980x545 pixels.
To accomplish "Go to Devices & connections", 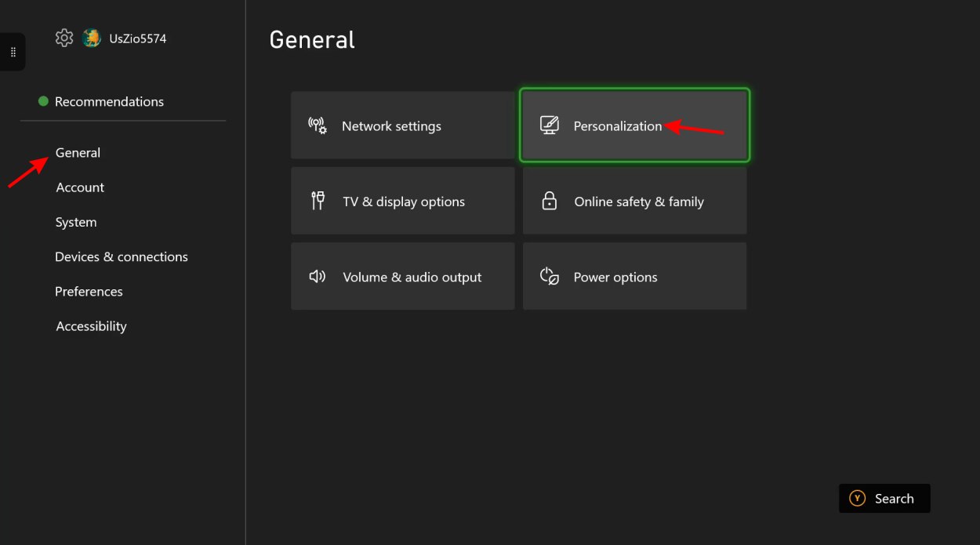I will [x=122, y=256].
